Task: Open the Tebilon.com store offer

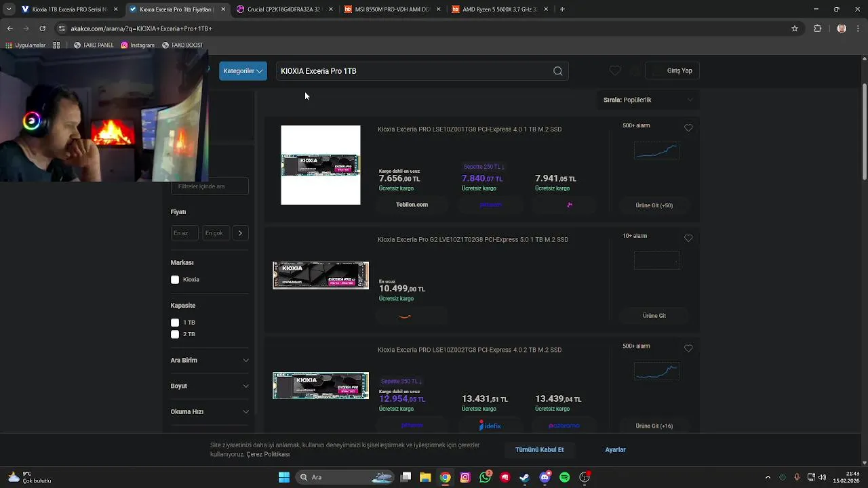Action: (x=412, y=205)
